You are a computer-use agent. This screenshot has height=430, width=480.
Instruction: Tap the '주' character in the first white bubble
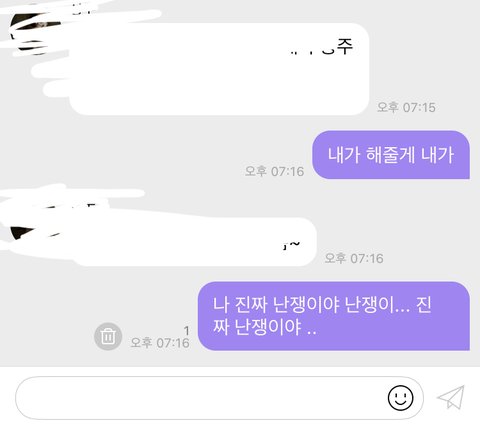click(345, 46)
